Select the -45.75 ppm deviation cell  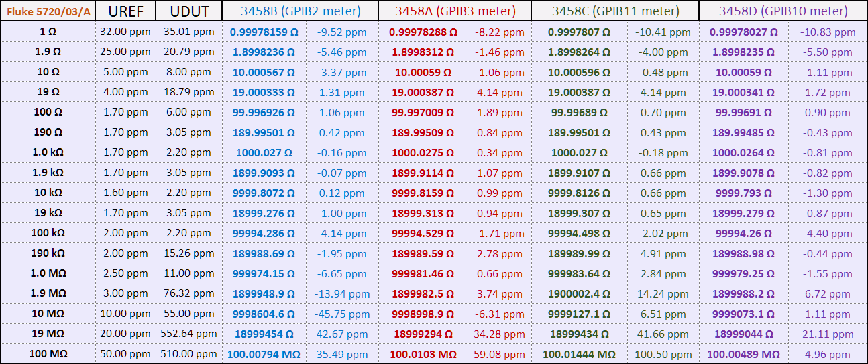342,314
